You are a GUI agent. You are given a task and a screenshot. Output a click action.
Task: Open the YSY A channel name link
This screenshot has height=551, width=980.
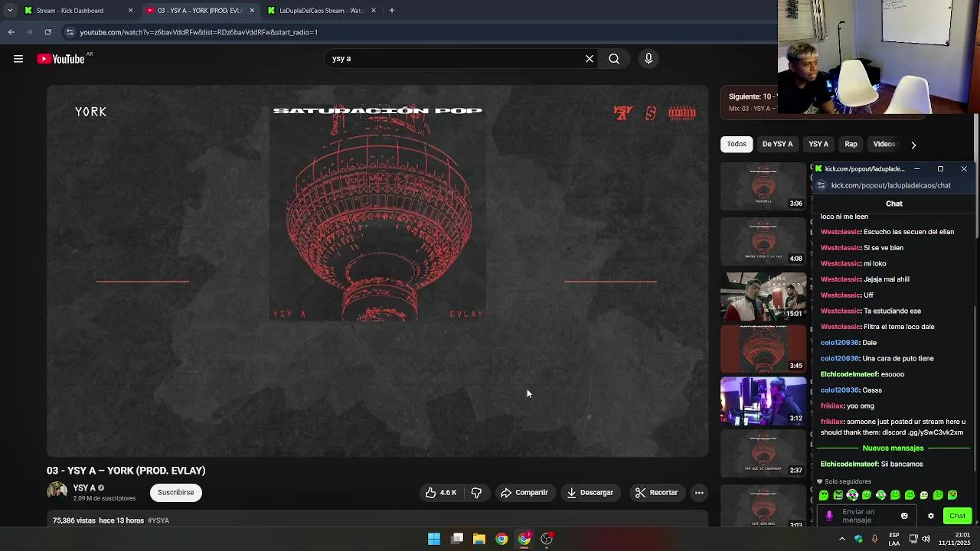pos(84,488)
